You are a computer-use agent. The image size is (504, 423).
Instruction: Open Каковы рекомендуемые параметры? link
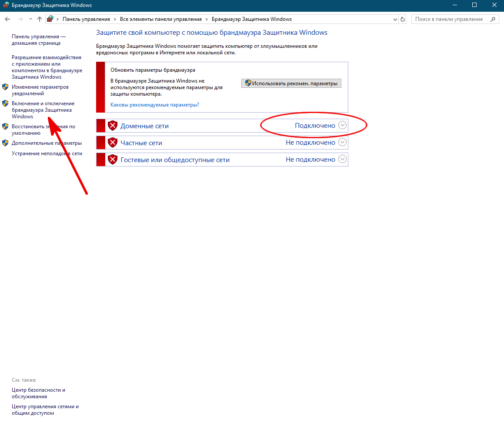click(155, 105)
